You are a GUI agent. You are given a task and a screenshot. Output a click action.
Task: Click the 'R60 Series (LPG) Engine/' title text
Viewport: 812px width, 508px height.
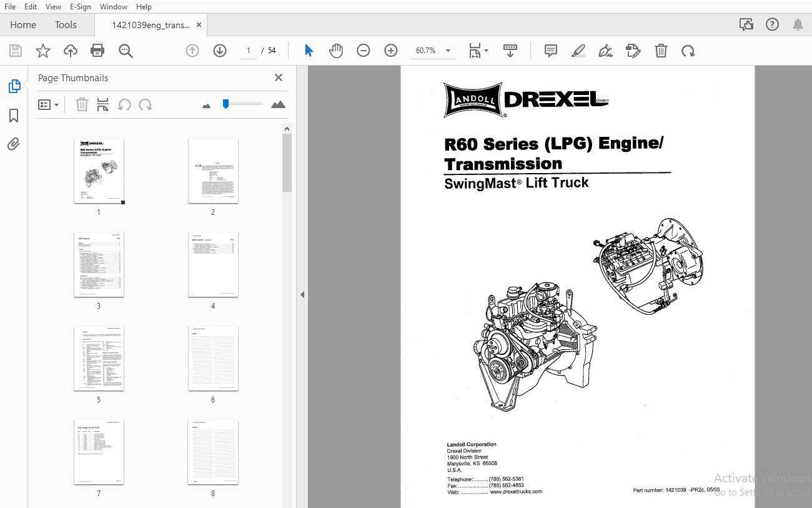coord(553,144)
